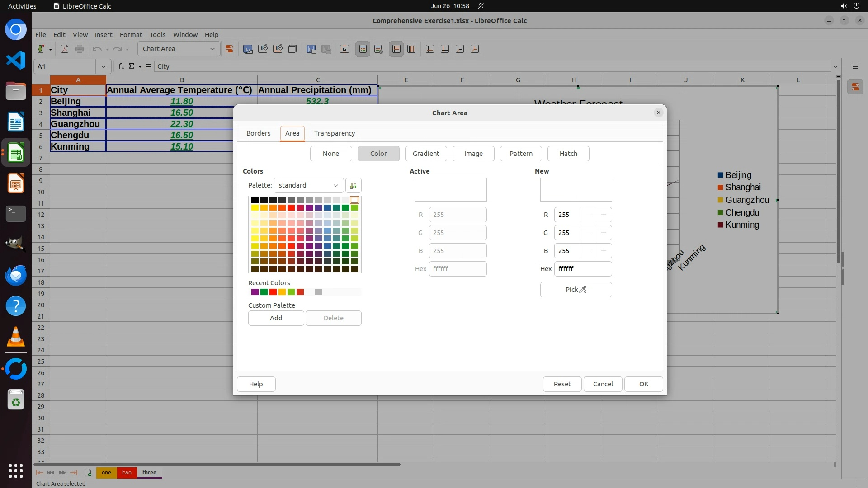Click the Format Selection toolbar icon
Image resolution: width=868 pixels, height=488 pixels.
(229, 49)
